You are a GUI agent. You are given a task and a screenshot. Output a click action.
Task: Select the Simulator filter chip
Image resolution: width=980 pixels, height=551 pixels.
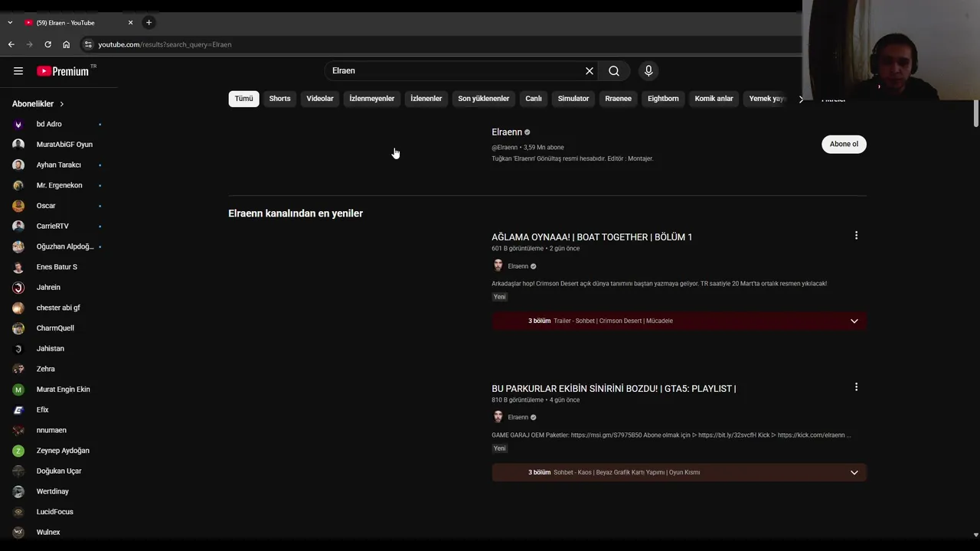coord(573,99)
